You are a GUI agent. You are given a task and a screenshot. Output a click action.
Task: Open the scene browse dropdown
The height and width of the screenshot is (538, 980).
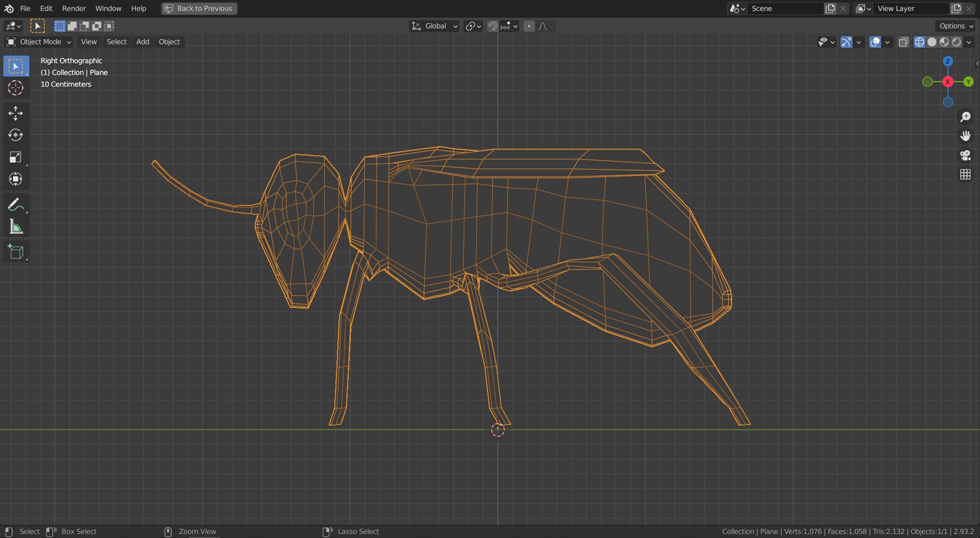point(738,9)
